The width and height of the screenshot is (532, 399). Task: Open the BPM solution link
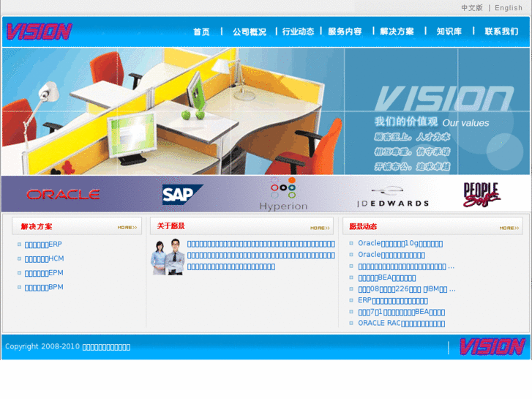(44, 287)
